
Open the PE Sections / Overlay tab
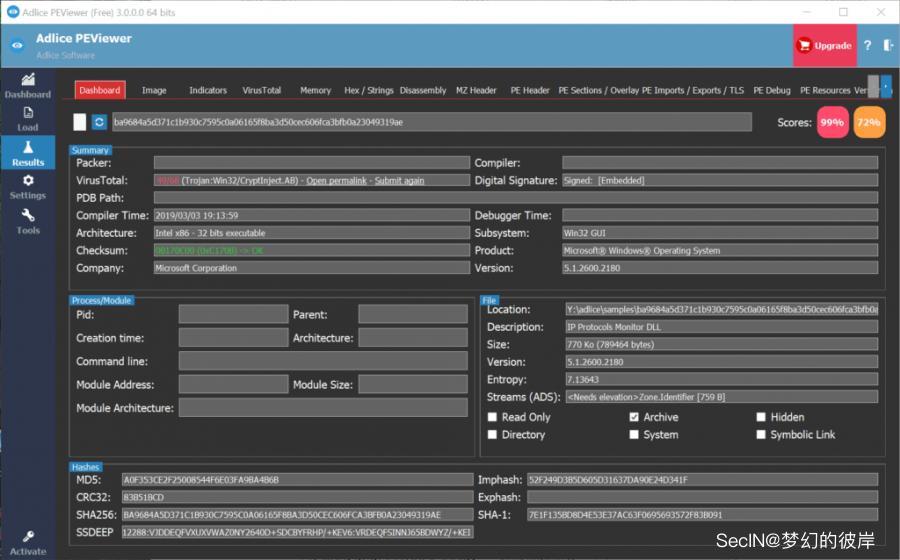click(x=599, y=90)
